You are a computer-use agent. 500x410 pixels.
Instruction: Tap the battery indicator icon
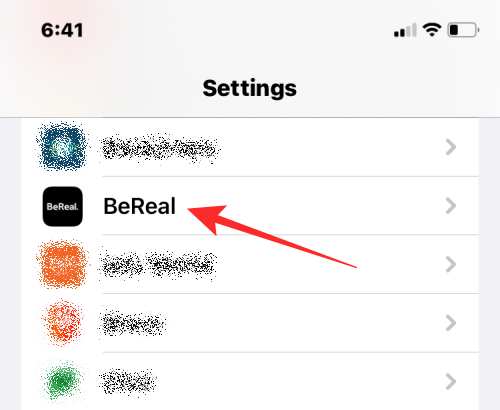coord(463,30)
